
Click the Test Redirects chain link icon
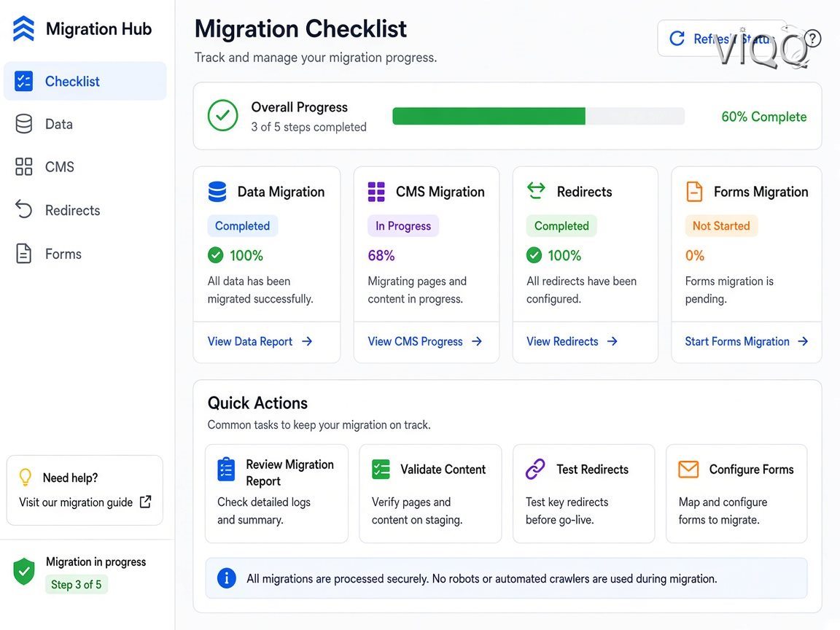[535, 469]
